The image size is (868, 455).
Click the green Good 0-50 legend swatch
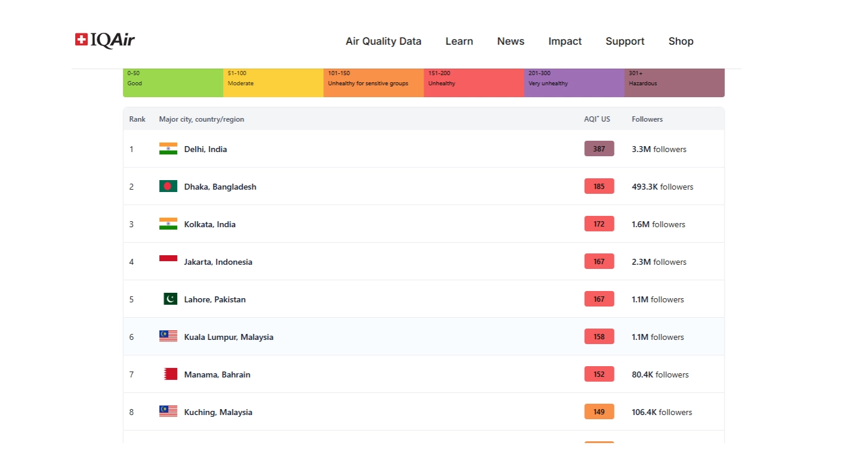click(x=173, y=83)
